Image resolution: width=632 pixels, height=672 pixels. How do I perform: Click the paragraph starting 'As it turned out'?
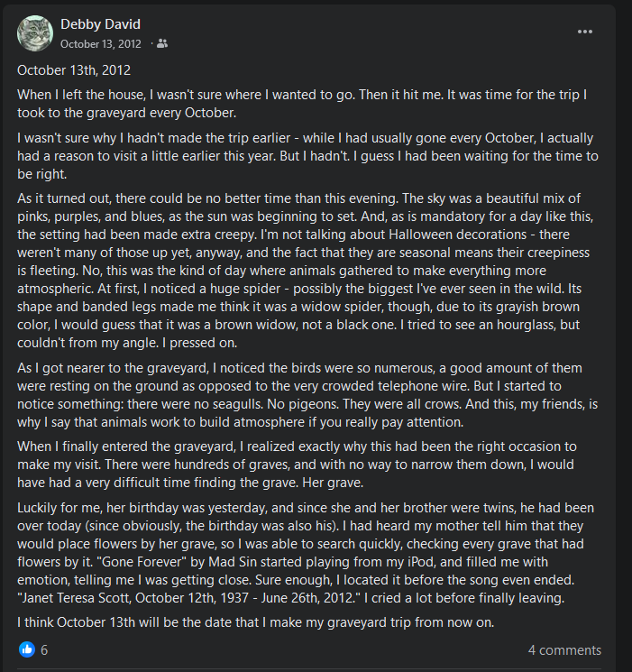[305, 271]
